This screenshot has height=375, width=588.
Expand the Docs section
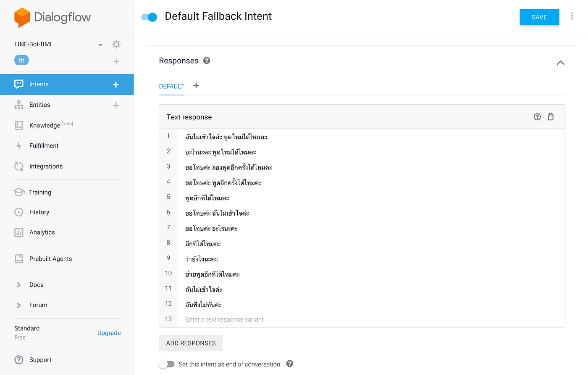point(37,285)
